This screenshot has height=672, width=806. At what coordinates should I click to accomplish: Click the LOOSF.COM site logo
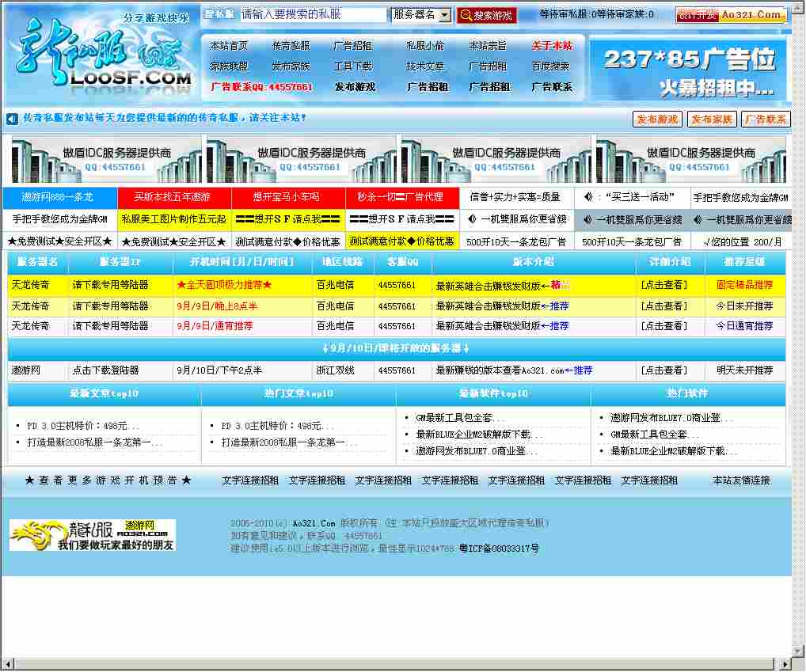pos(103,55)
